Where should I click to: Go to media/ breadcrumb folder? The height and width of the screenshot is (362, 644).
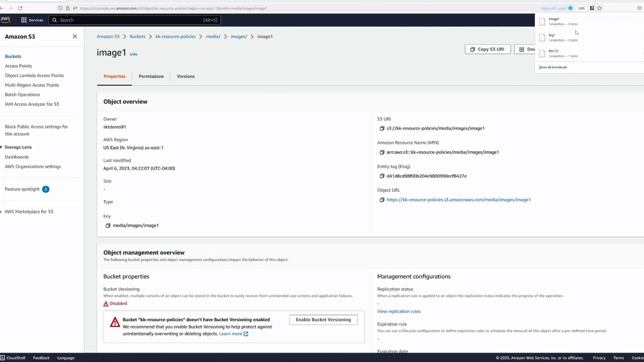coord(213,37)
